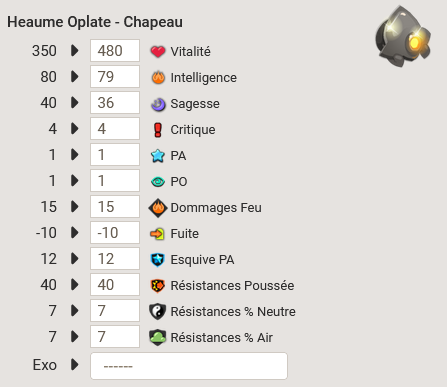Click the Résistances Poussée value field
447x387 pixels.
click(115, 285)
